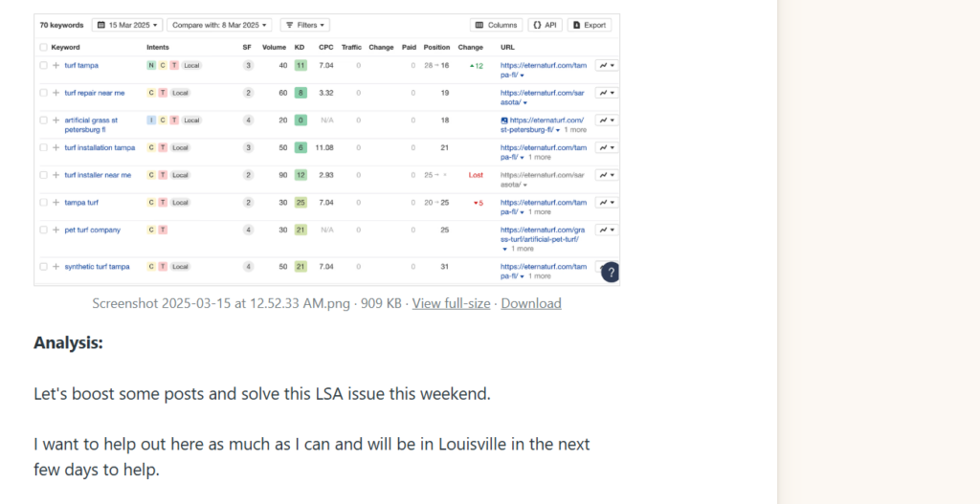This screenshot has width=980, height=504.
Task: Open the Filters dropdown
Action: point(305,25)
